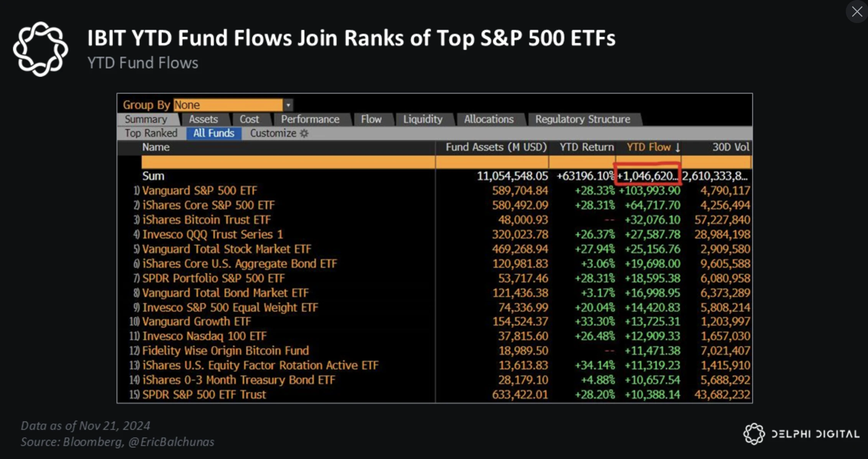Click the YTD Flow sort arrow
Viewport: 868px width, 459px height.
677,147
